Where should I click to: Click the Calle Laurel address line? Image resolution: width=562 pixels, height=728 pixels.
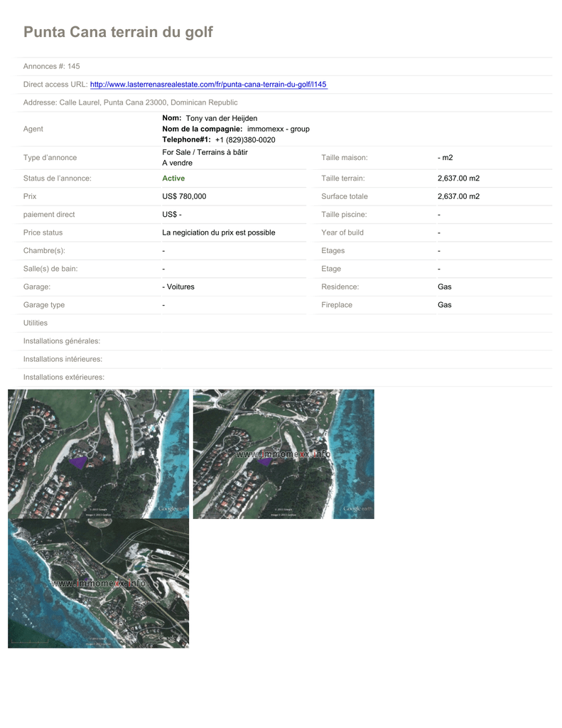point(130,102)
